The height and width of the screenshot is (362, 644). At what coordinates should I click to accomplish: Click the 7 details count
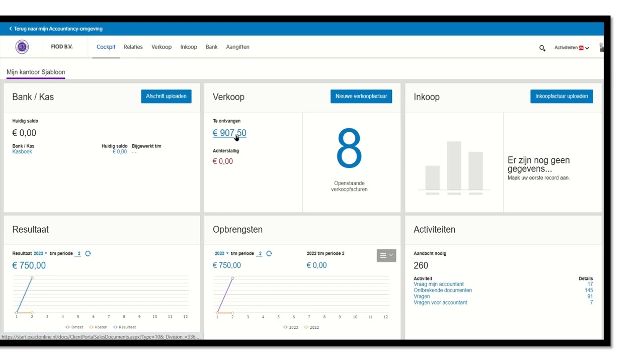[592, 302]
